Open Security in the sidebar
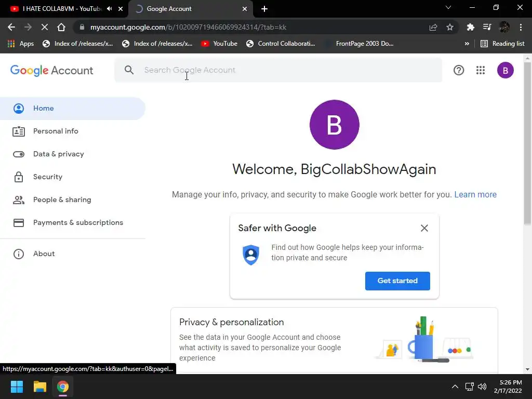 73,177
